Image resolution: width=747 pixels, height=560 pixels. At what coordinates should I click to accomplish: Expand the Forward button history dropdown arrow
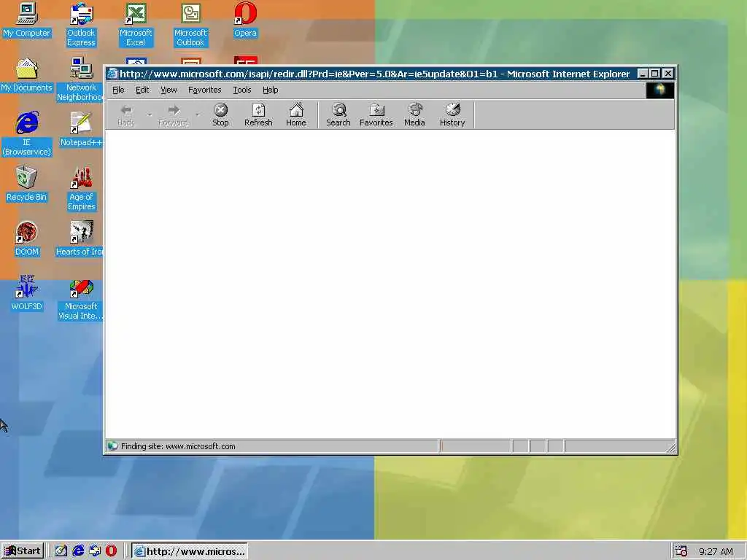pyautogui.click(x=197, y=114)
